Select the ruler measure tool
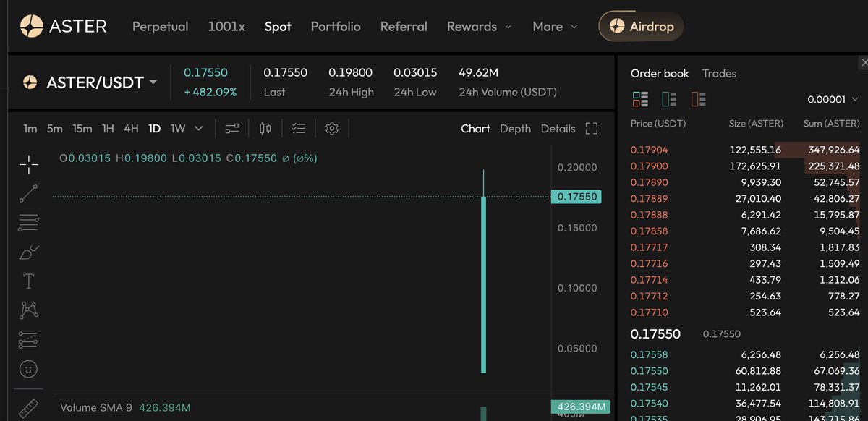 pyautogui.click(x=29, y=407)
